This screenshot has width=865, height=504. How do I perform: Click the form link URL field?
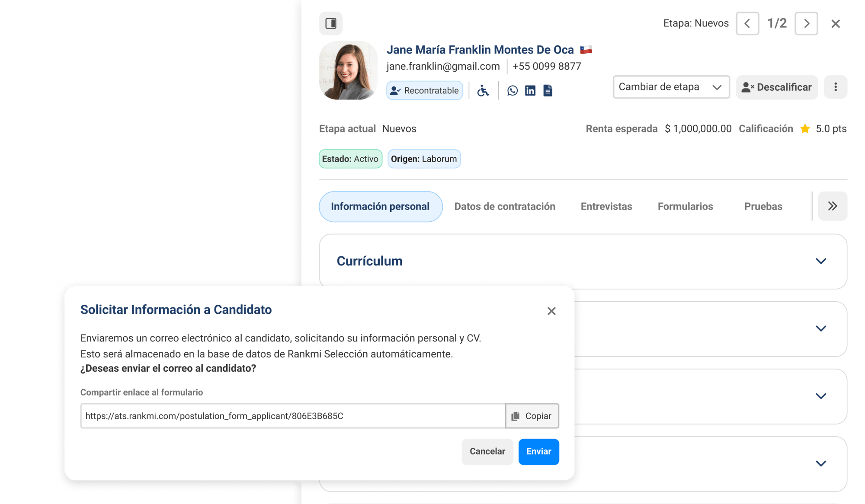pos(292,416)
